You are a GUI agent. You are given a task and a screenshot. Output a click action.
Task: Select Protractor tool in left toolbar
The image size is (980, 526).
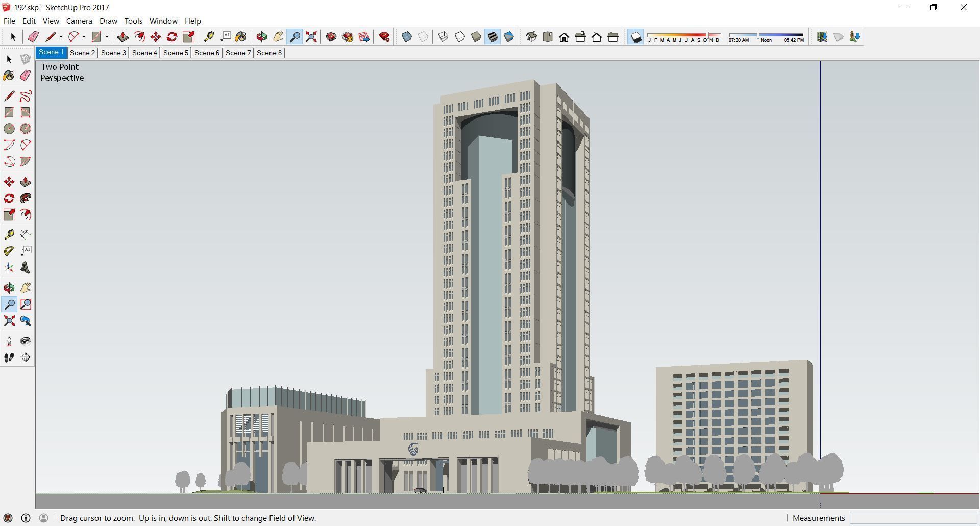(9, 251)
